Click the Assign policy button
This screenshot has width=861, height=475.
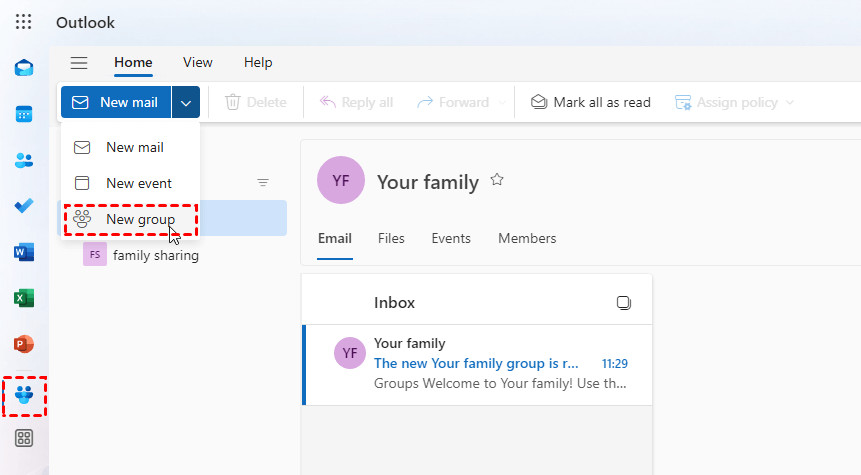(726, 102)
